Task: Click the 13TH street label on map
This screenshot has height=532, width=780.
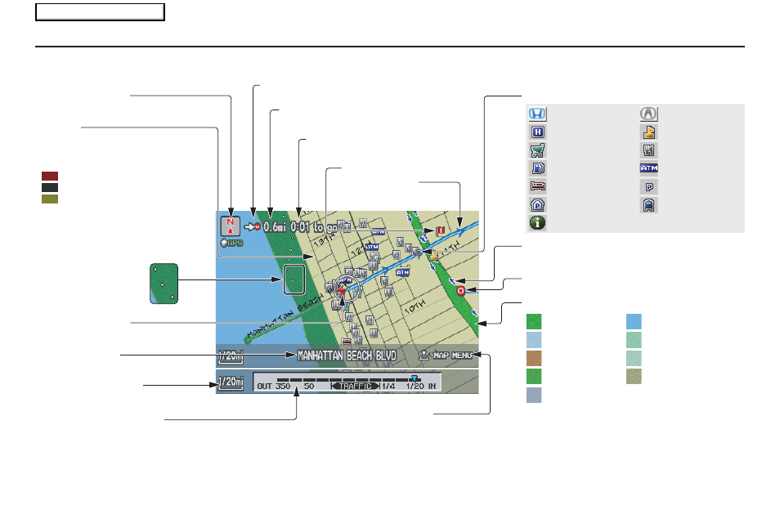Action: (x=325, y=242)
